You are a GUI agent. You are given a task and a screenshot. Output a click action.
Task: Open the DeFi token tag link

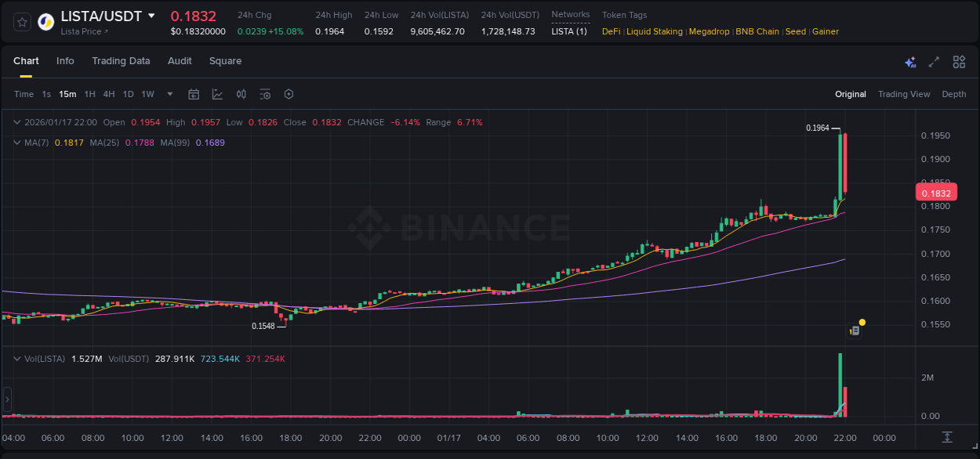coord(610,31)
